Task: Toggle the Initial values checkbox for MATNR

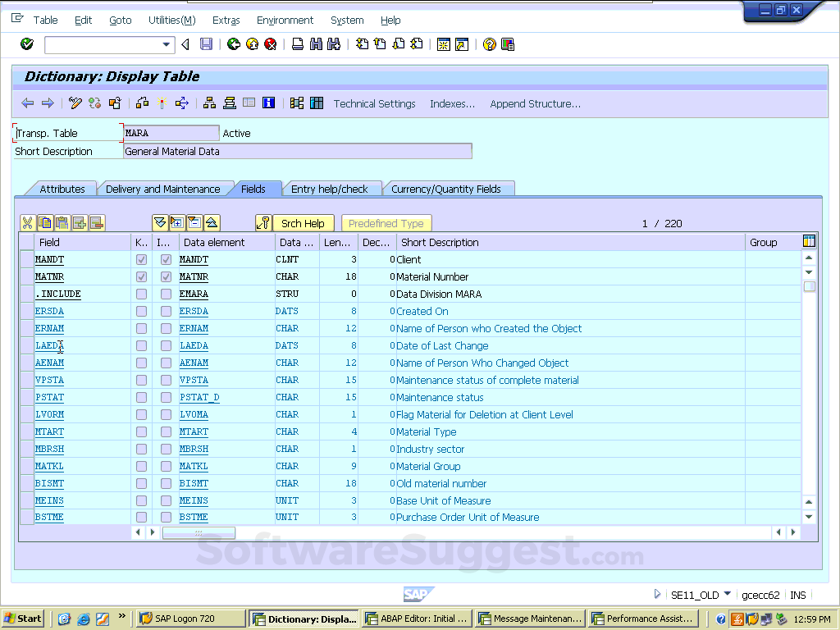Action: (x=166, y=276)
